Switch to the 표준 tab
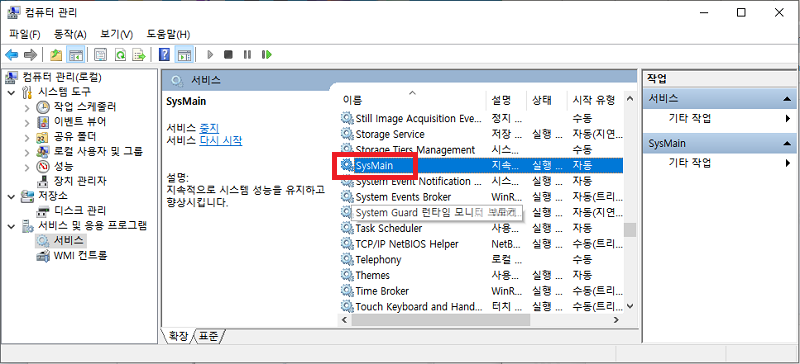The height and width of the screenshot is (364, 800). (209, 336)
